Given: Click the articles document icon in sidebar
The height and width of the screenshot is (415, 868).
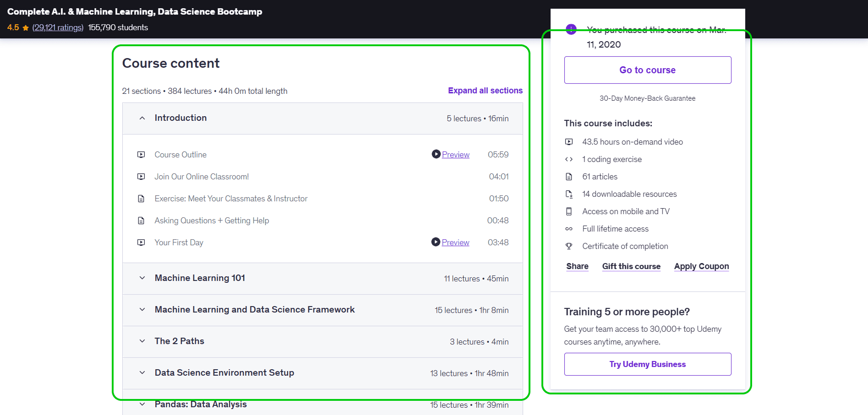Looking at the screenshot, I should click(x=569, y=177).
